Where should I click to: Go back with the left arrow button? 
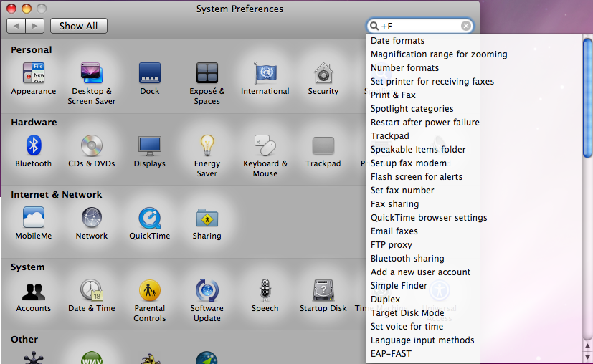16,26
